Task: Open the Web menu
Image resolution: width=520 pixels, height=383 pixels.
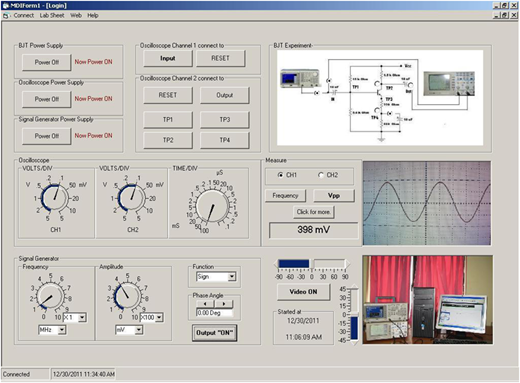Action: (x=76, y=15)
